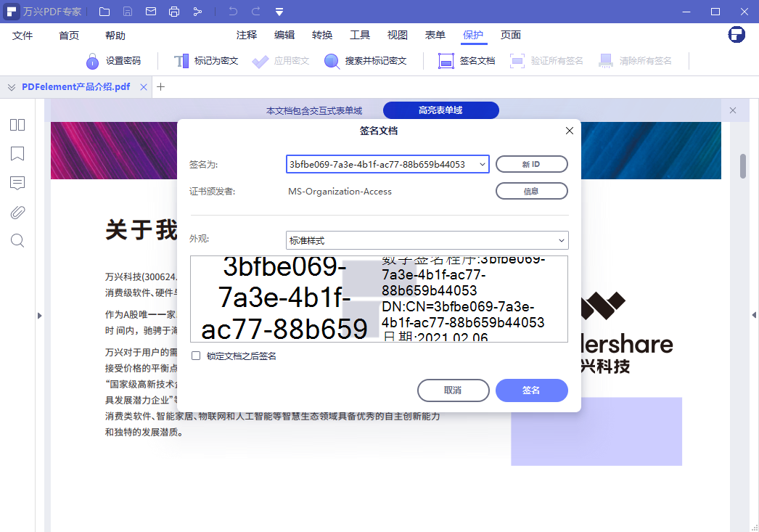Click 新 ID button

point(531,164)
